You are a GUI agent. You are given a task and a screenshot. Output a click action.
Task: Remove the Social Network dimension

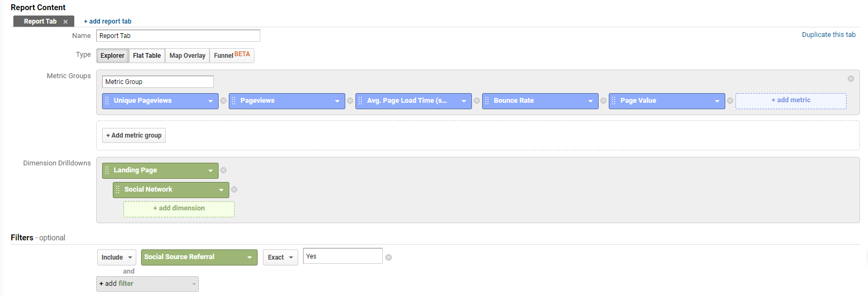coord(234,189)
